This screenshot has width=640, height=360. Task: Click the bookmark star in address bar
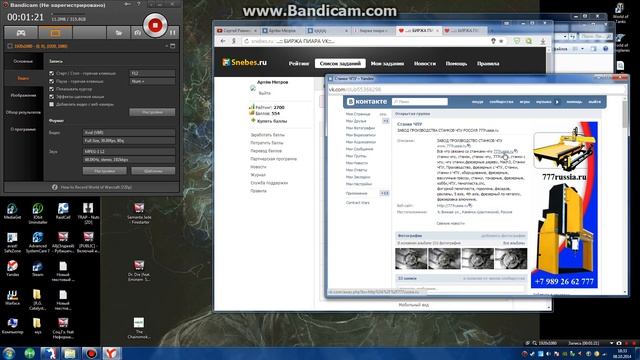pos(501,41)
